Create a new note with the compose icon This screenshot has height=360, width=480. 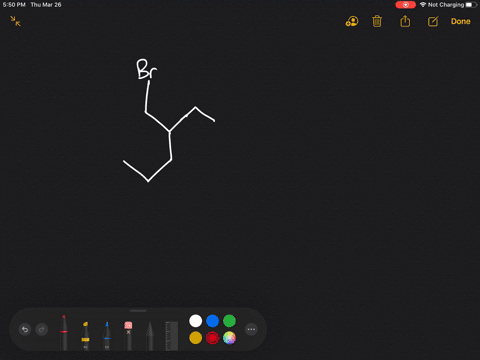coord(433,22)
